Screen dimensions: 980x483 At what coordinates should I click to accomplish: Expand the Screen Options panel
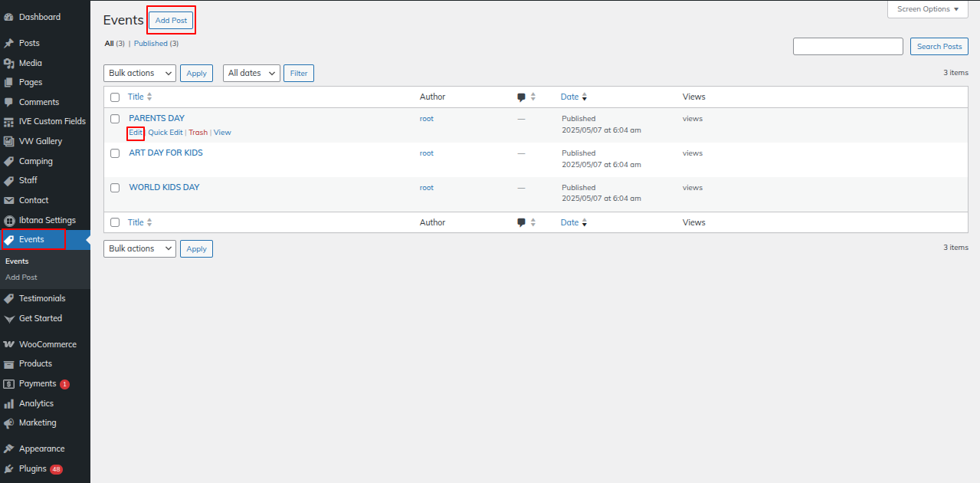click(x=927, y=9)
